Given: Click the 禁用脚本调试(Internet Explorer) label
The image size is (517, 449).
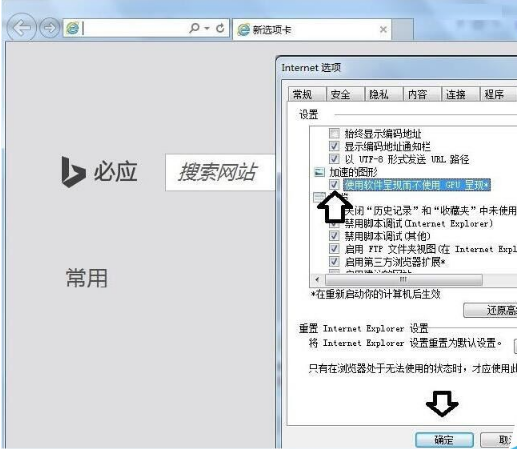Looking at the screenshot, I should (419, 223).
